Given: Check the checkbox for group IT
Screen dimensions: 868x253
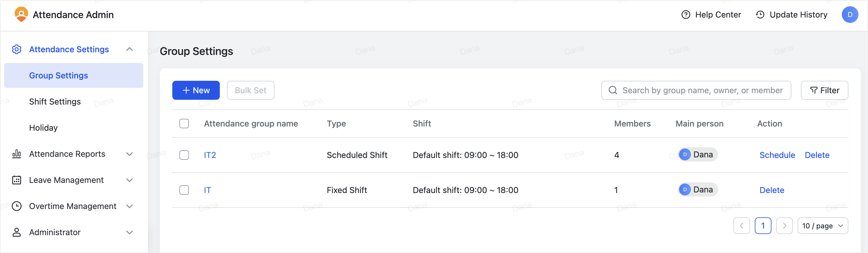Looking at the screenshot, I should [184, 190].
